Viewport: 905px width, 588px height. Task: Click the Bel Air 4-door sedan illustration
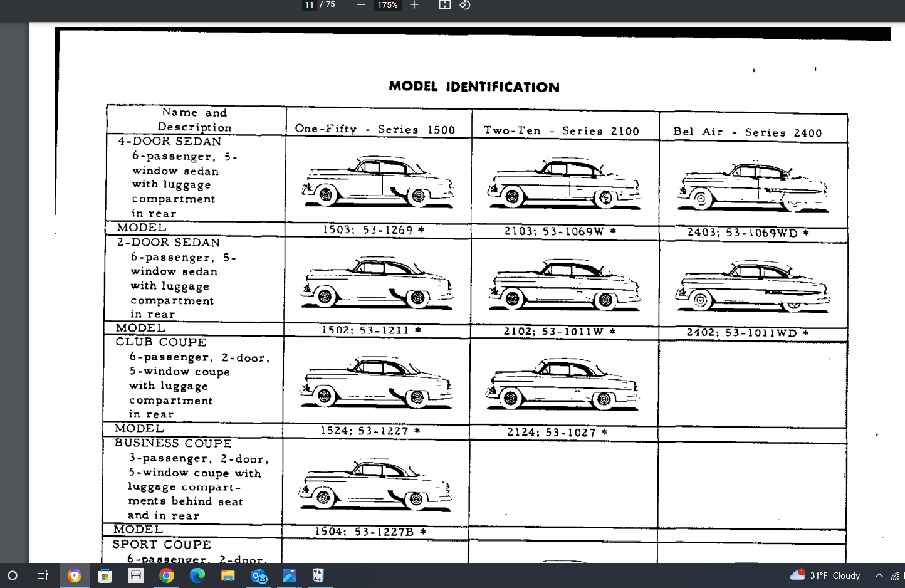click(752, 186)
